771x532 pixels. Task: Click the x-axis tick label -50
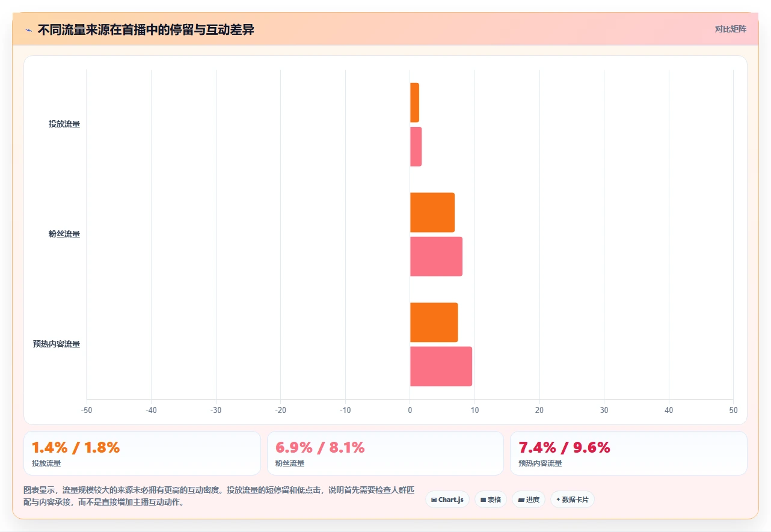[x=87, y=411]
